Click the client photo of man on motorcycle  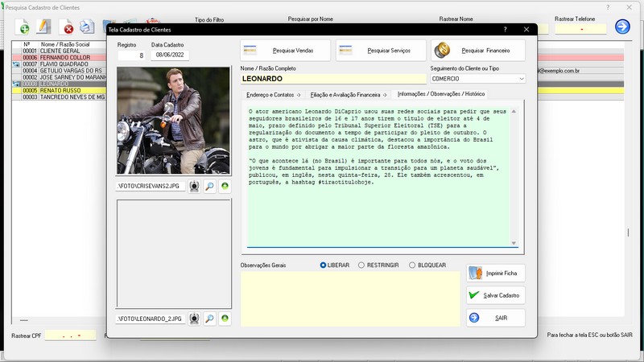click(x=173, y=121)
